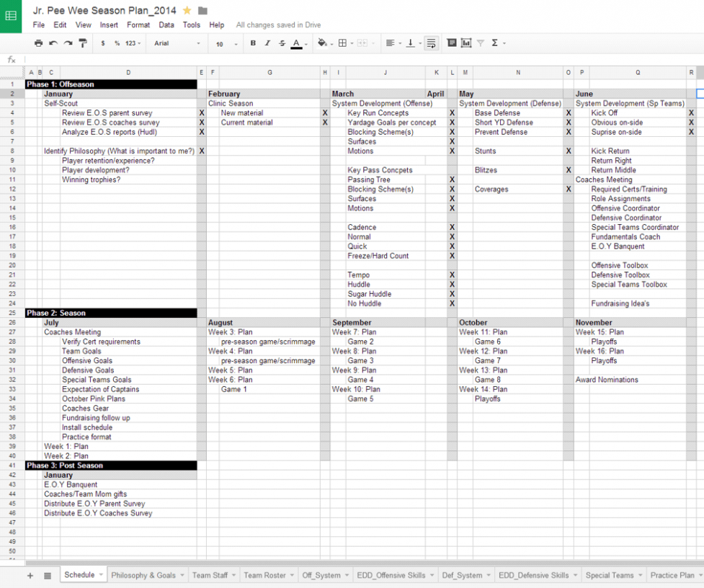The width and height of the screenshot is (704, 588).
Task: Click the print icon in toolbar
Action: (38, 43)
